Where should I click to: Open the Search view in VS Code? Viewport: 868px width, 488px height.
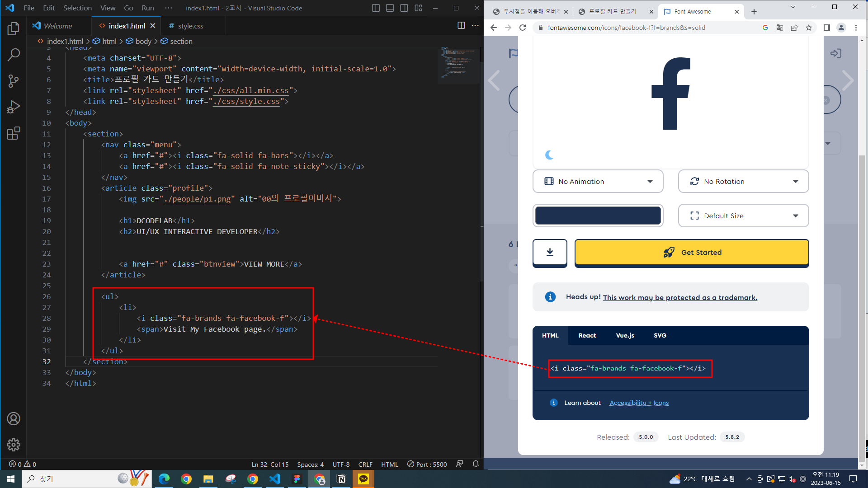coord(14,55)
